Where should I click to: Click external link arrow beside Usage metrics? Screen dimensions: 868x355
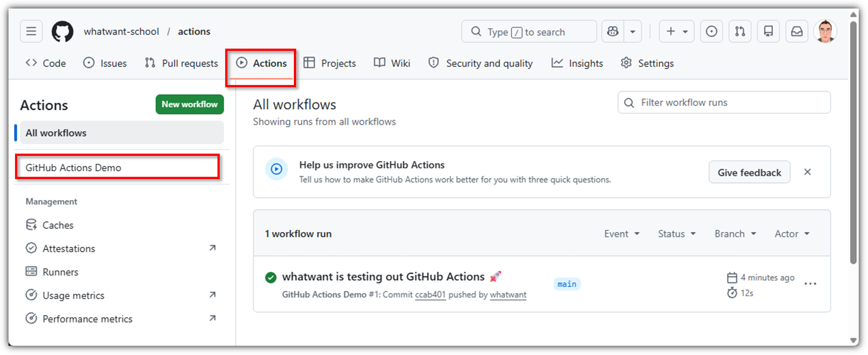212,295
